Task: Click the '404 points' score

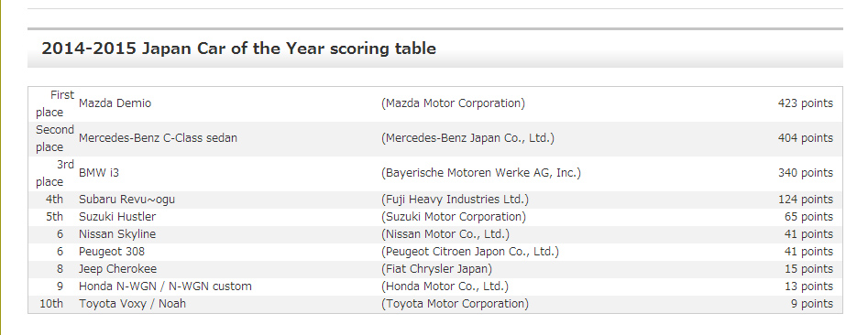Action: pos(805,138)
